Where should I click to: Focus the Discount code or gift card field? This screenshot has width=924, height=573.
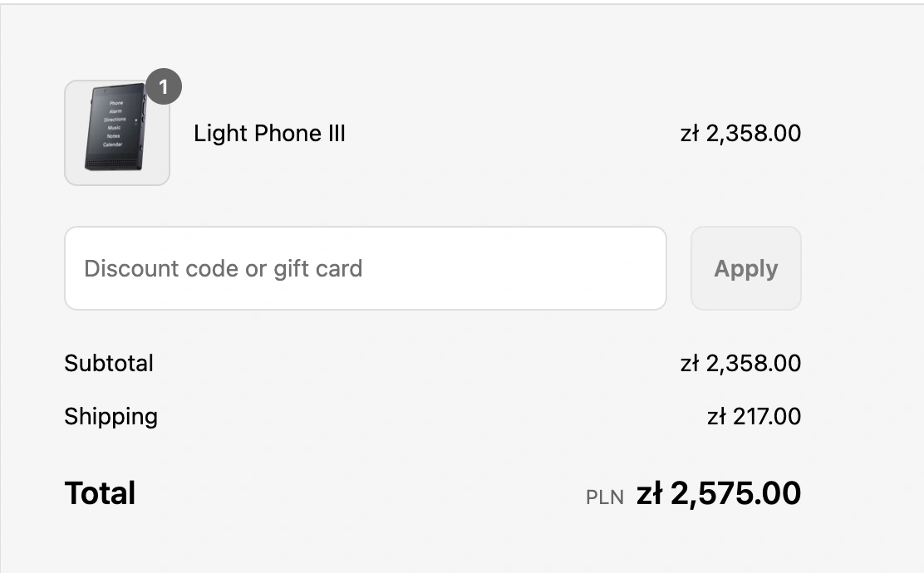point(366,268)
